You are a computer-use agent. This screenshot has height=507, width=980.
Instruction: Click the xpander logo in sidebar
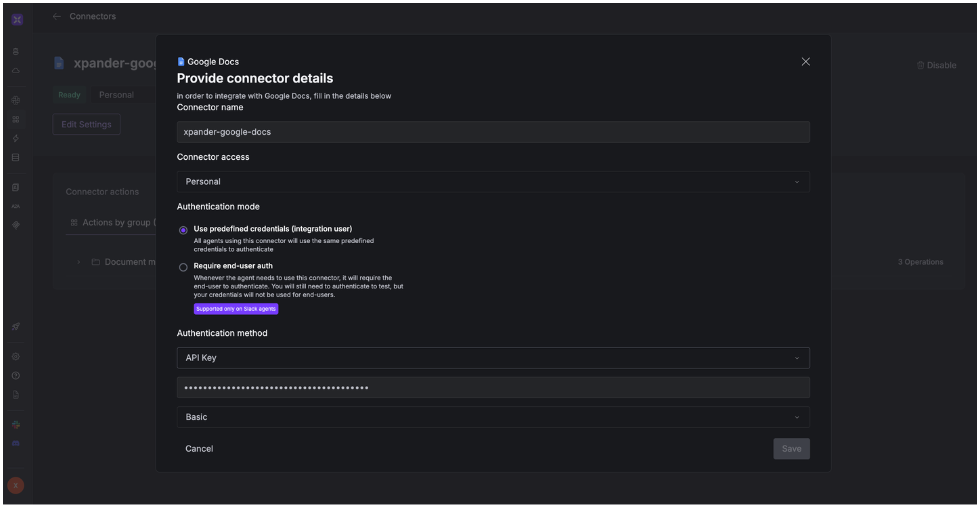tap(17, 19)
